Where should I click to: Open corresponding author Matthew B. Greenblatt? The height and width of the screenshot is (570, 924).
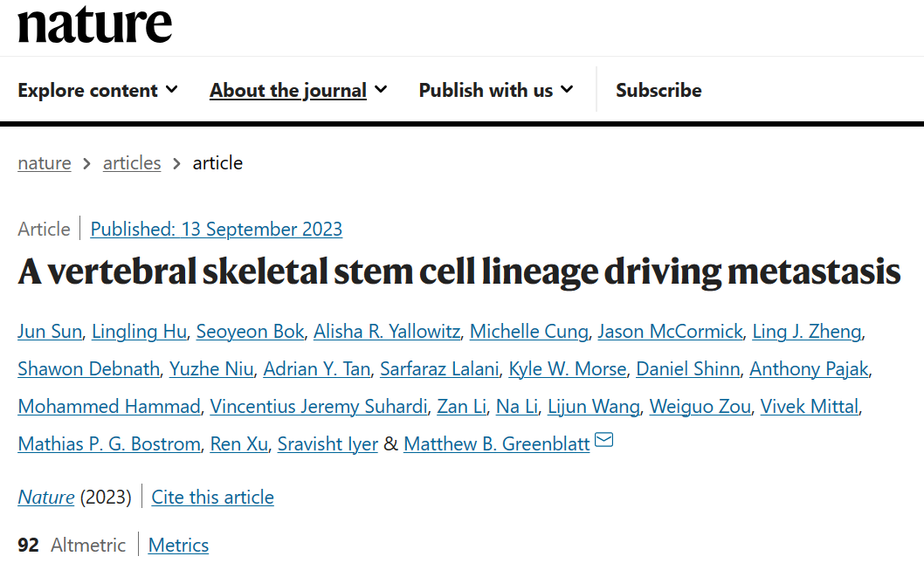click(x=496, y=444)
